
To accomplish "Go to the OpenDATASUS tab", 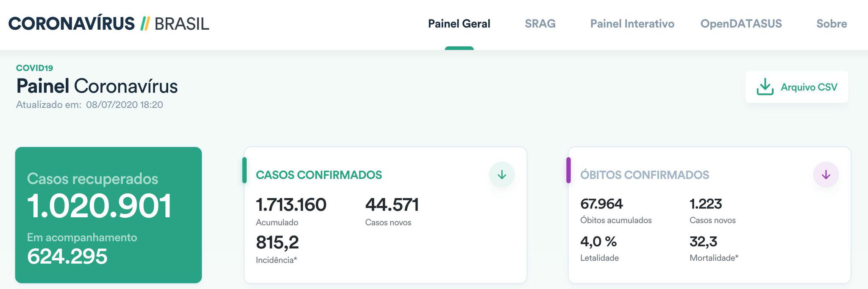I will 741,24.
